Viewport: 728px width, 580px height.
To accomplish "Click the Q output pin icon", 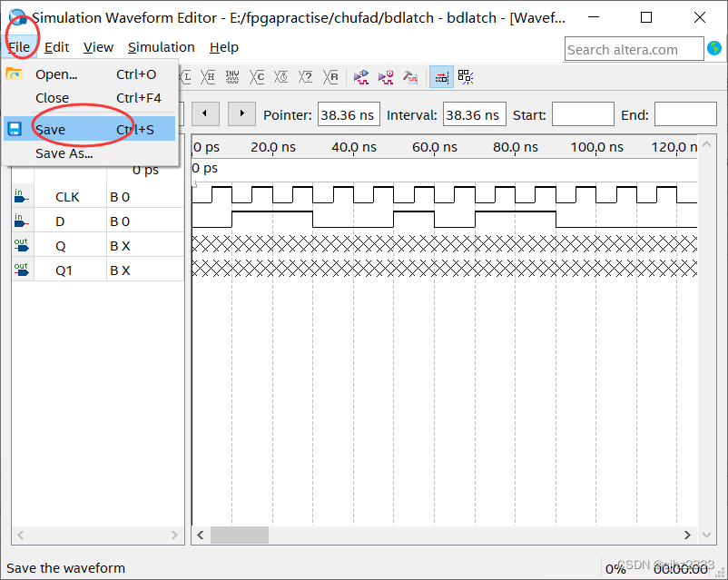I will 21,245.
